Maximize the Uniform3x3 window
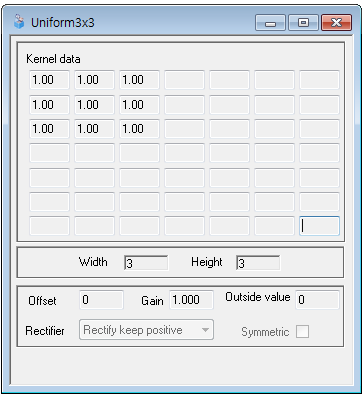Image resolution: width=363 pixels, height=396 pixels. 303,23
